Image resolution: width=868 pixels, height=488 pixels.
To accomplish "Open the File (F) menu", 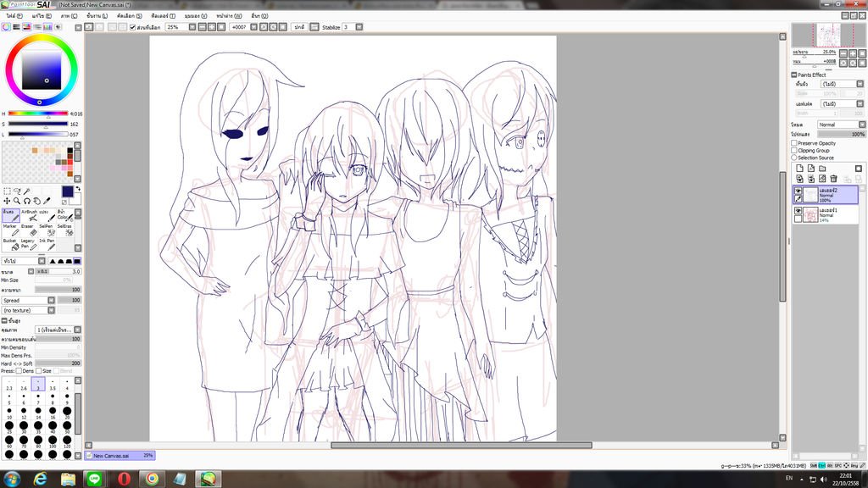I will [14, 16].
